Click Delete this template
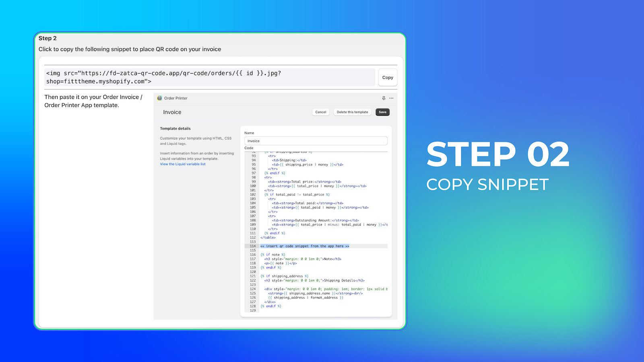644x362 pixels. [x=352, y=112]
